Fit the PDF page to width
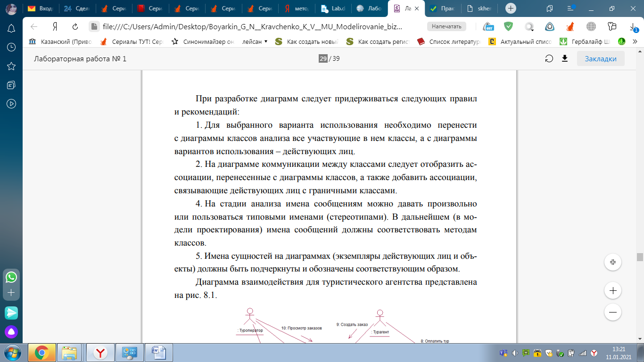This screenshot has height=362, width=644. coord(613,262)
